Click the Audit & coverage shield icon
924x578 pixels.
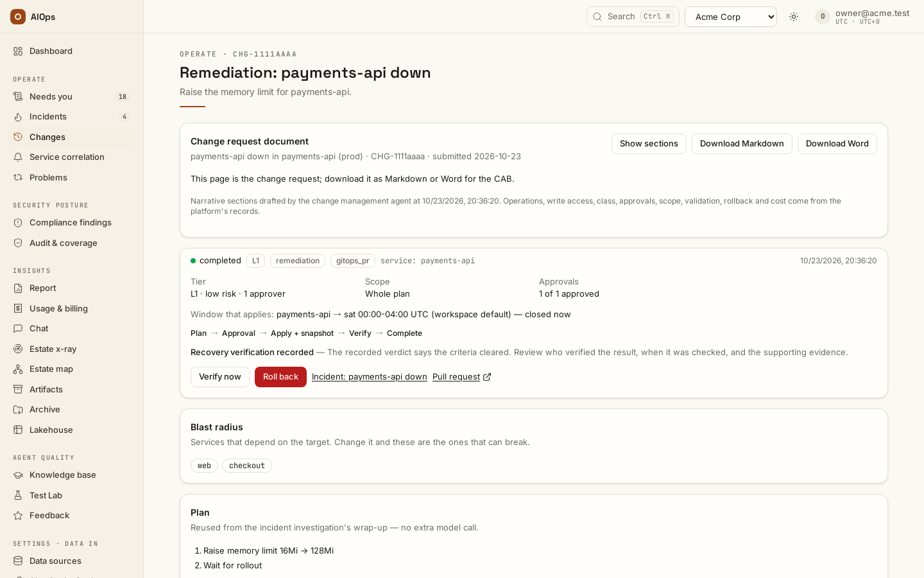[x=18, y=243]
